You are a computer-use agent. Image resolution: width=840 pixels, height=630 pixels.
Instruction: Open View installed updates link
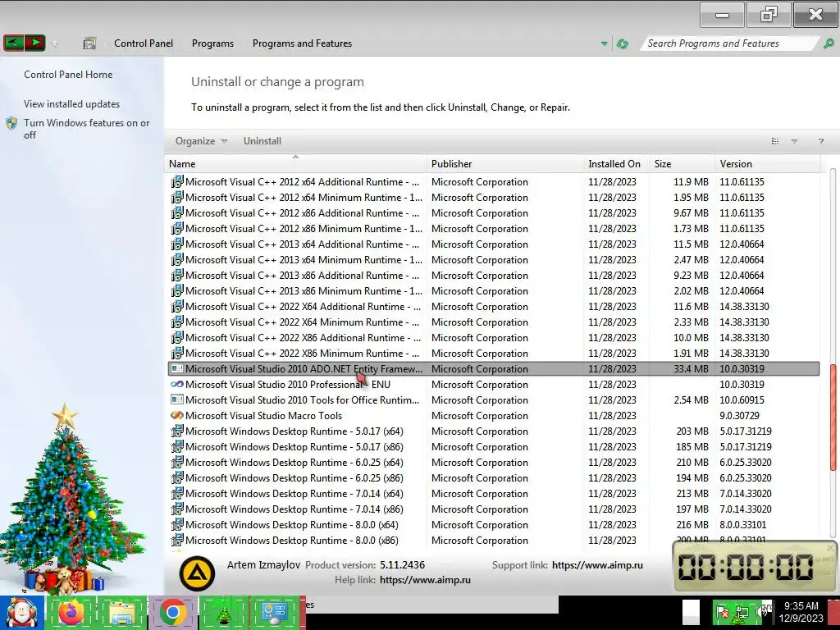coord(72,104)
